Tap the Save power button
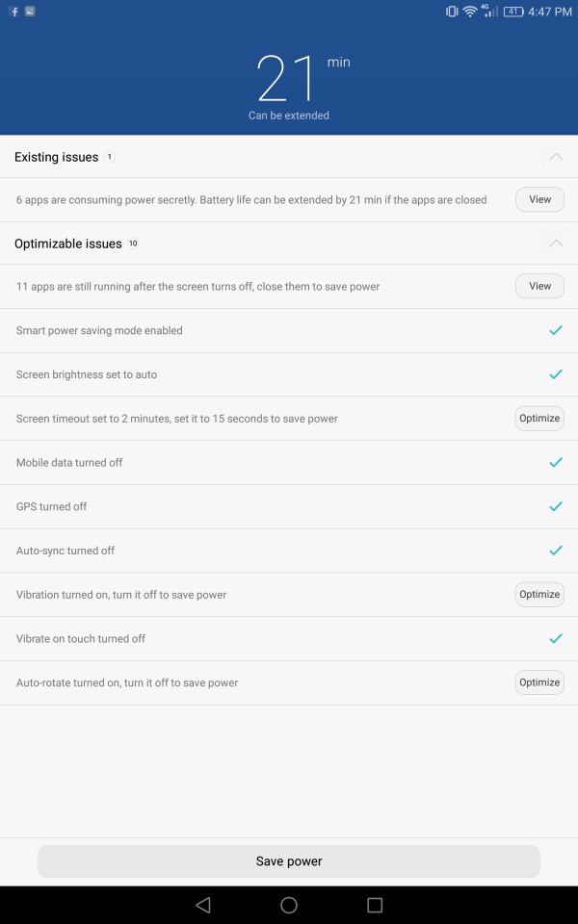578x924 pixels. tap(289, 860)
